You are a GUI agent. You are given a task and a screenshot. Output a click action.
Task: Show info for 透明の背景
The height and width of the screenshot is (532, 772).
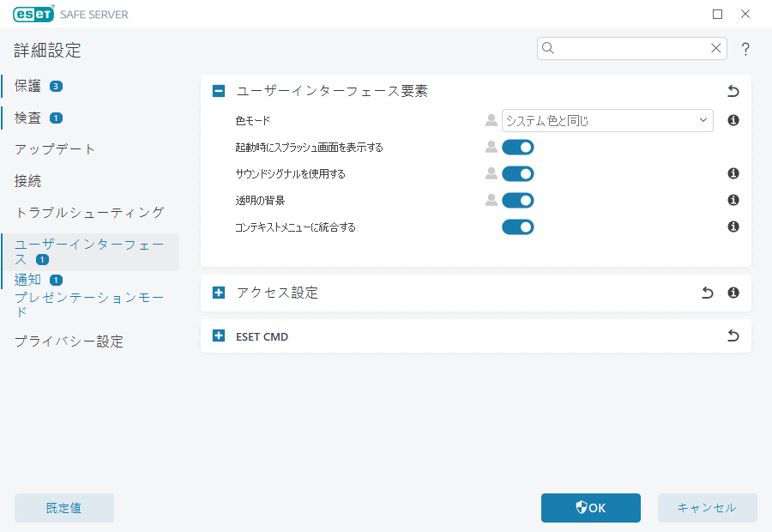coord(733,200)
